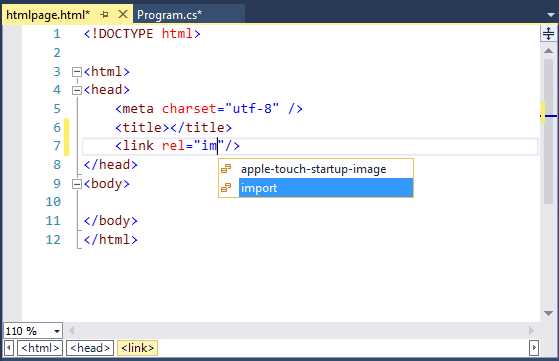Click the "utf-8" attribute value
Image resolution: width=559 pixels, height=361 pixels.
pyautogui.click(x=252, y=108)
